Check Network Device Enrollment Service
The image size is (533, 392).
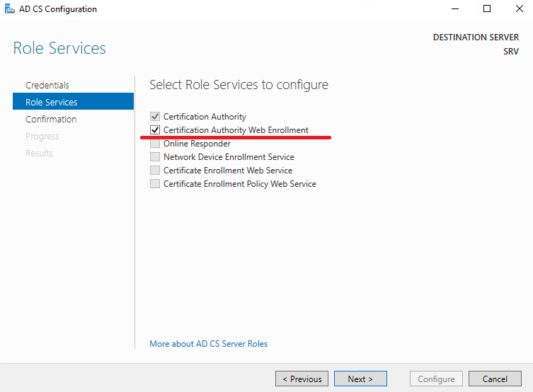pos(155,156)
